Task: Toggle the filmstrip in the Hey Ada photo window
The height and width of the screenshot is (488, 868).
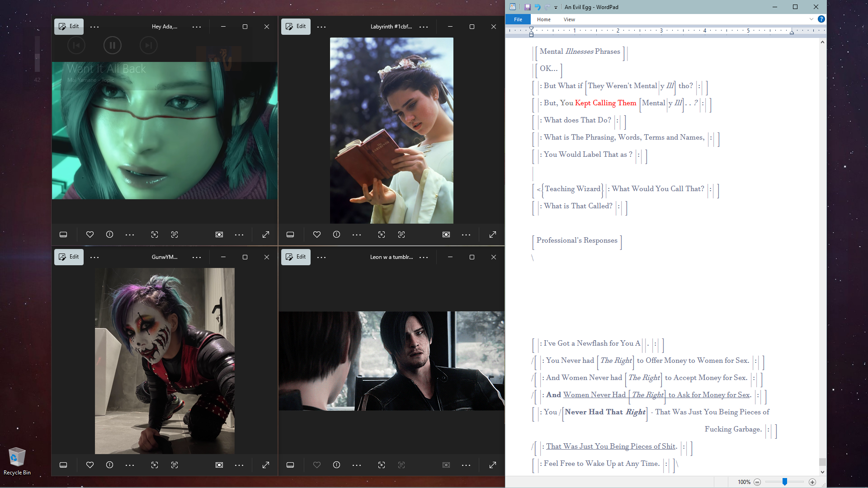Action: [63, 235]
